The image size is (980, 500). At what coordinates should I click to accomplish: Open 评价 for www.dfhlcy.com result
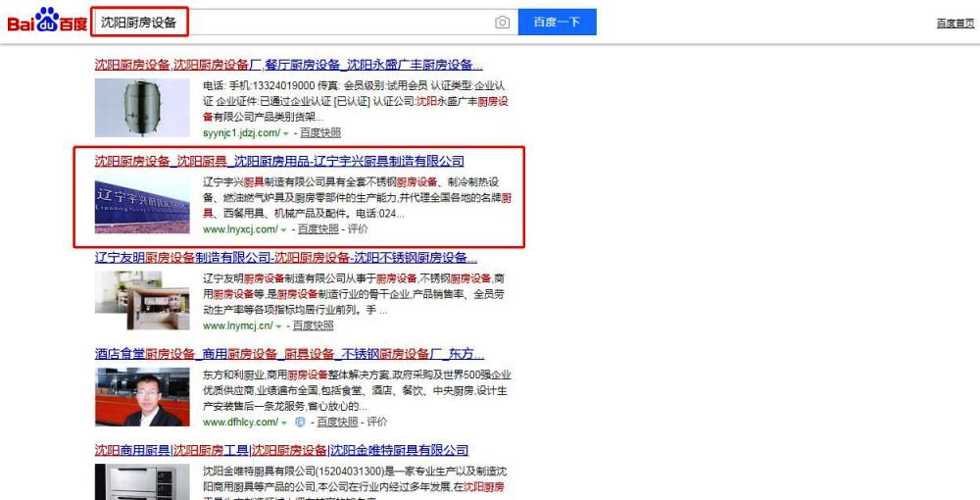[x=377, y=422]
